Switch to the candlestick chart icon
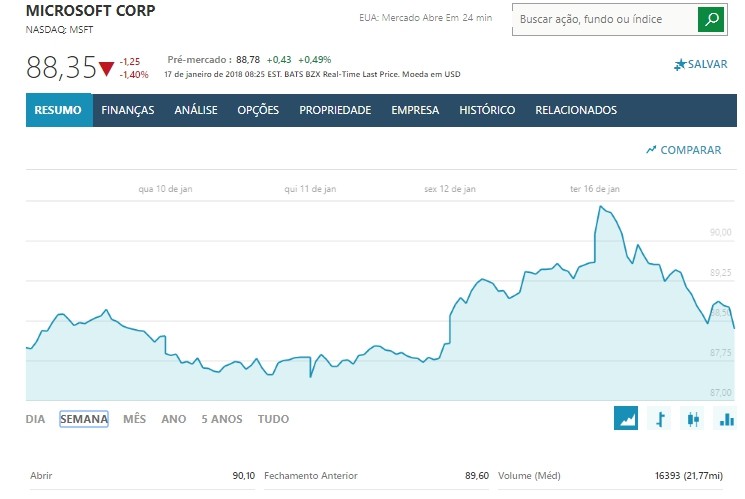The image size is (745, 499). (692, 419)
